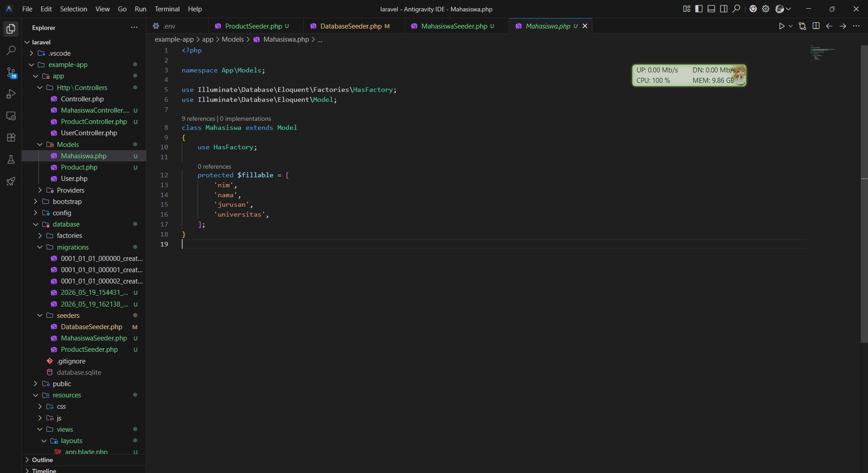
Task: Toggle the bottom panel
Action: point(711,9)
